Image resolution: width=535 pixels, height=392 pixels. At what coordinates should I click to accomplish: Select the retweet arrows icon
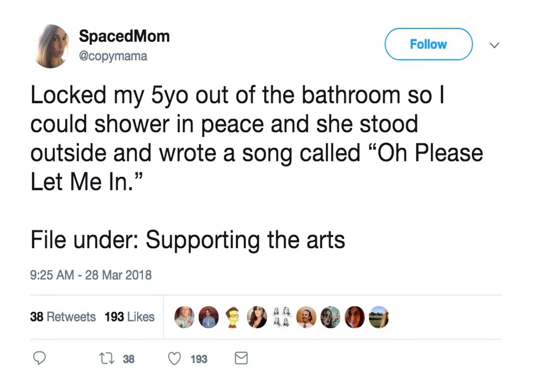[x=106, y=359]
